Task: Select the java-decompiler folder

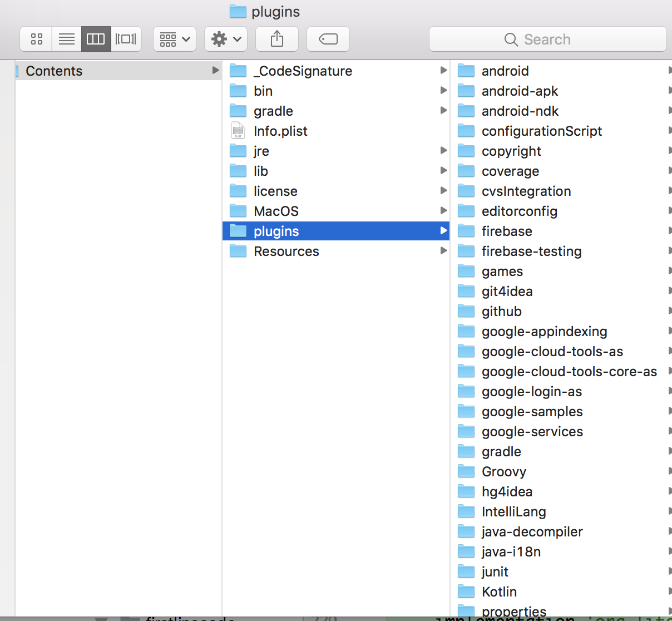Action: [x=561, y=531]
